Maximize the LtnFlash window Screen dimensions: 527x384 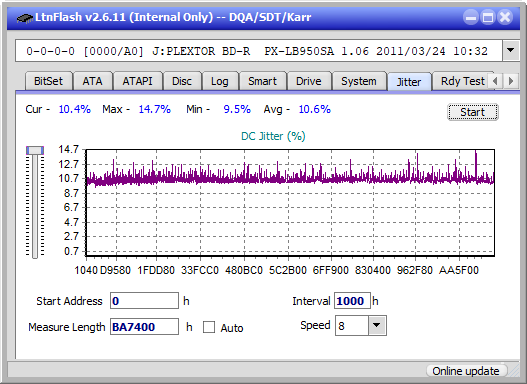tap(488, 17)
